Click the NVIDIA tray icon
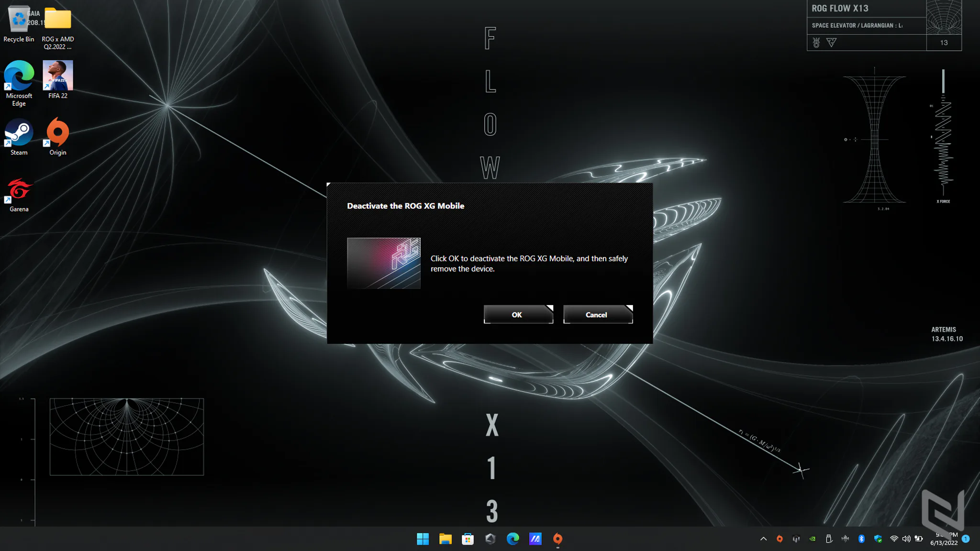Screen dimensions: 980x551 point(812,539)
